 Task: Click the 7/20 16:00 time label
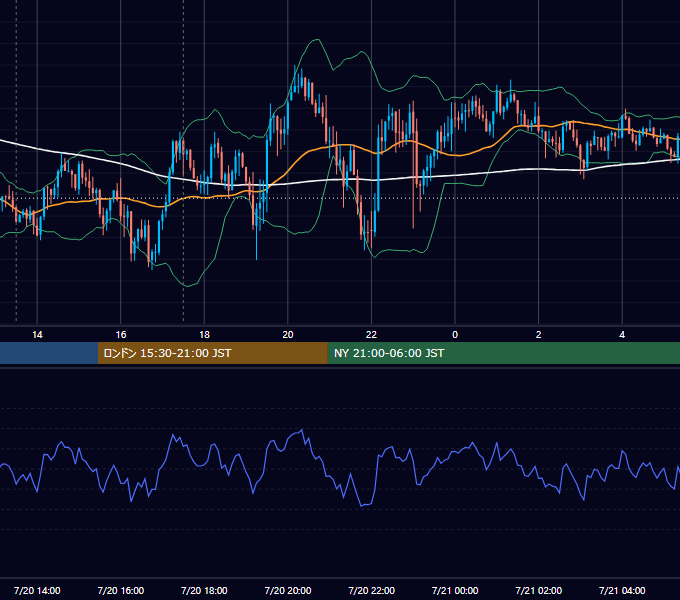pos(121,590)
